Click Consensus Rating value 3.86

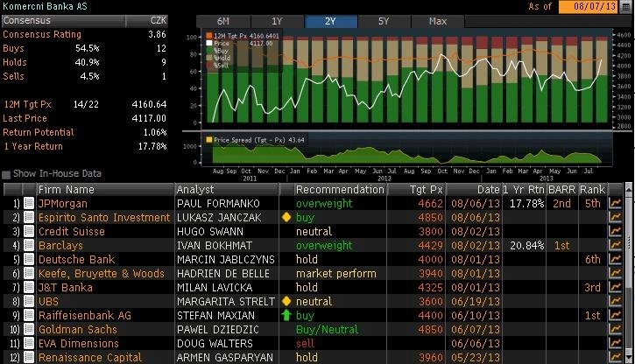click(157, 34)
